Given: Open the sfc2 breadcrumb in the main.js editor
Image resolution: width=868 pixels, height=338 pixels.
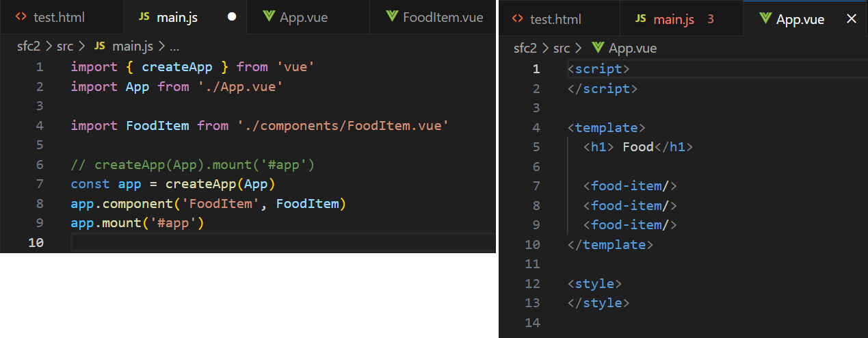Looking at the screenshot, I should pos(28,47).
